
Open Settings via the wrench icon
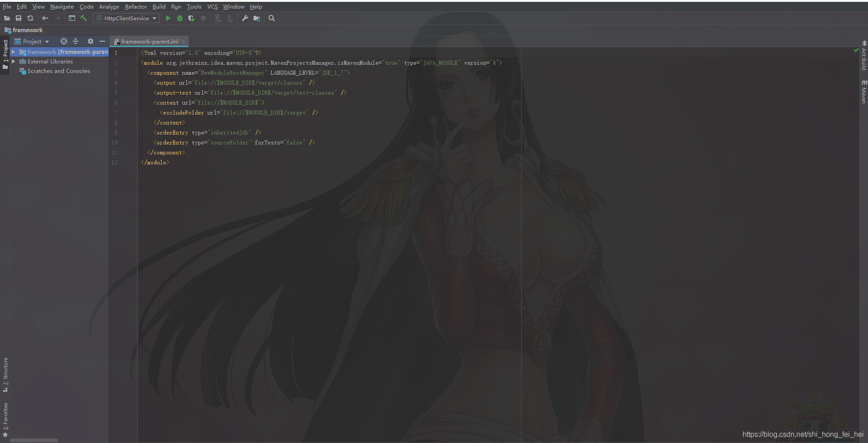(245, 18)
